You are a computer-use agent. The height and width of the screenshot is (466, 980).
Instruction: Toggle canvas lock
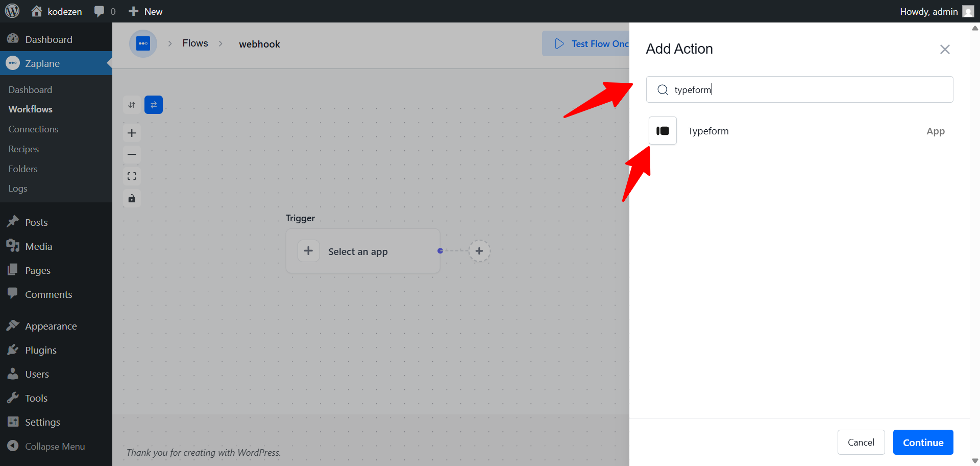pyautogui.click(x=132, y=198)
